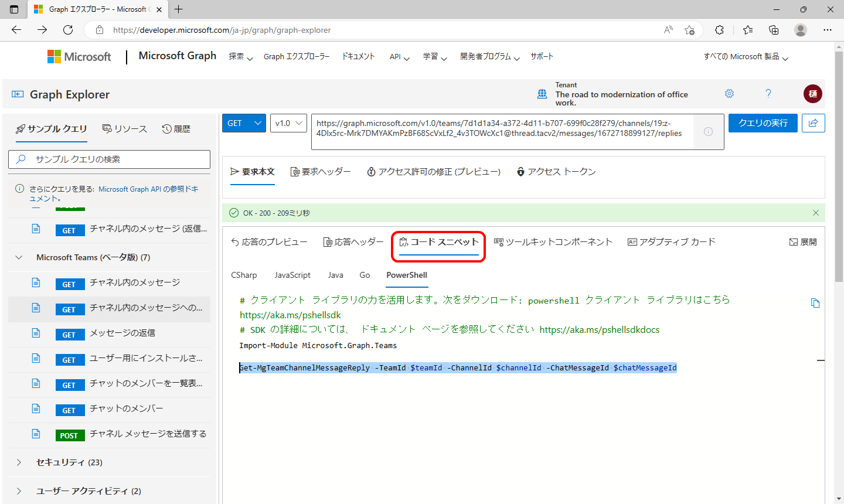Open the ツールキットコンポーネント tab
Viewport: 844px width, 504px height.
[x=553, y=242]
